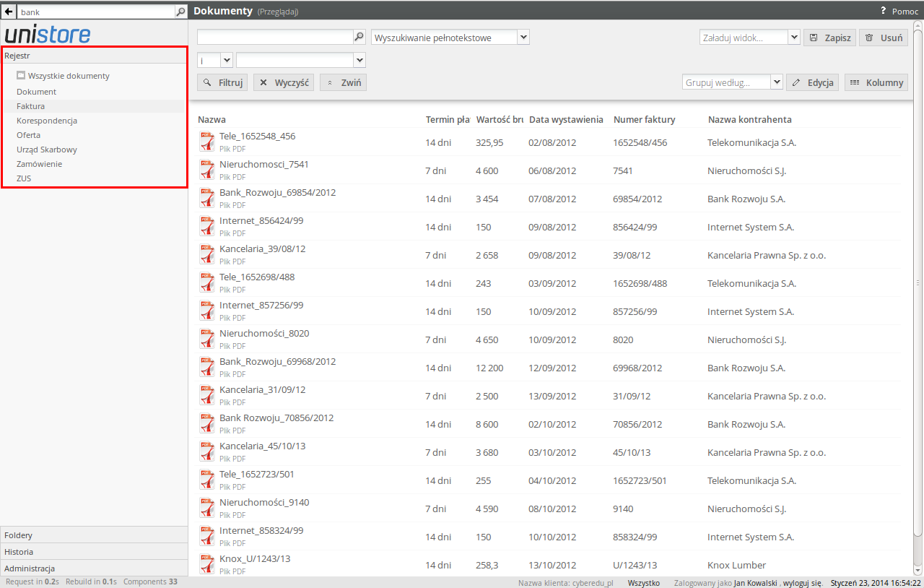Click the Zwiń button
Screen dimensions: 924x588
pos(343,82)
